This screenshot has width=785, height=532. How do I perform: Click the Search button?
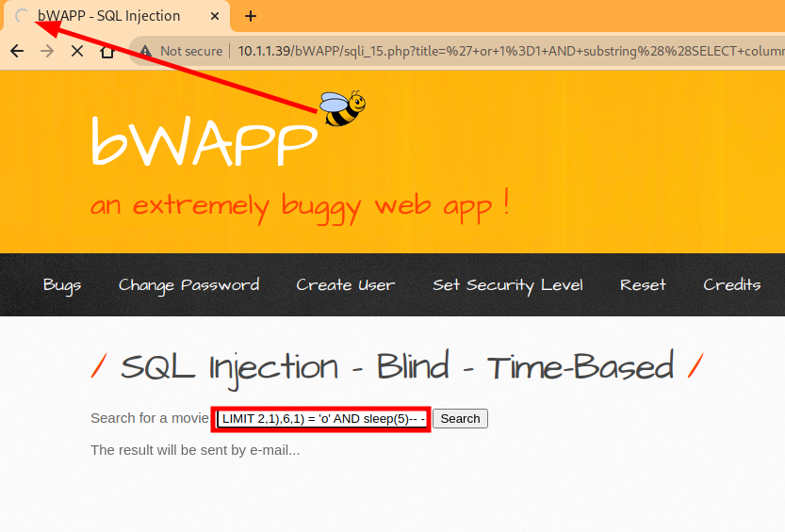[460, 418]
